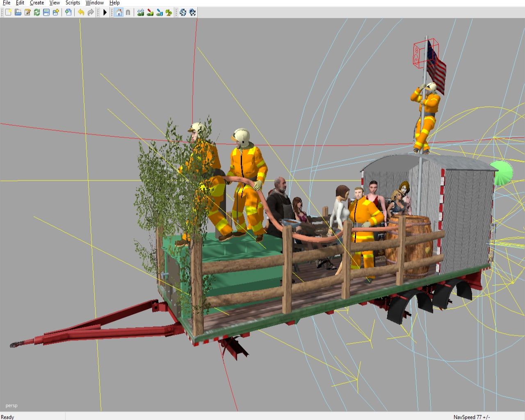
Task: Toggle the magnet snap button
Action: tap(128, 12)
